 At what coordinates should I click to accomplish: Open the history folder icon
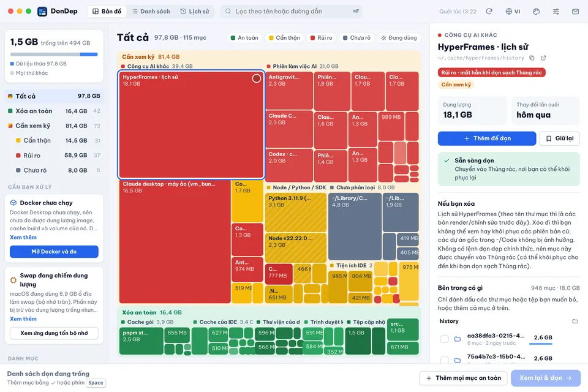point(575,321)
